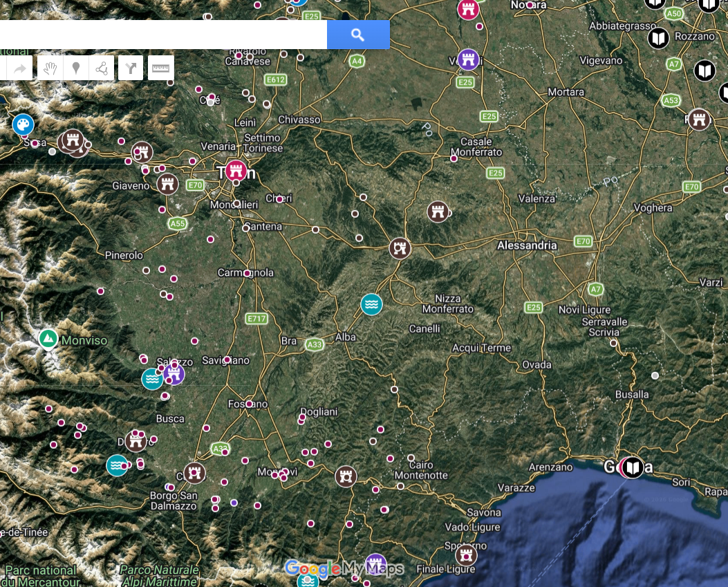
Task: Click the Dogliani label
Action: 319,411
